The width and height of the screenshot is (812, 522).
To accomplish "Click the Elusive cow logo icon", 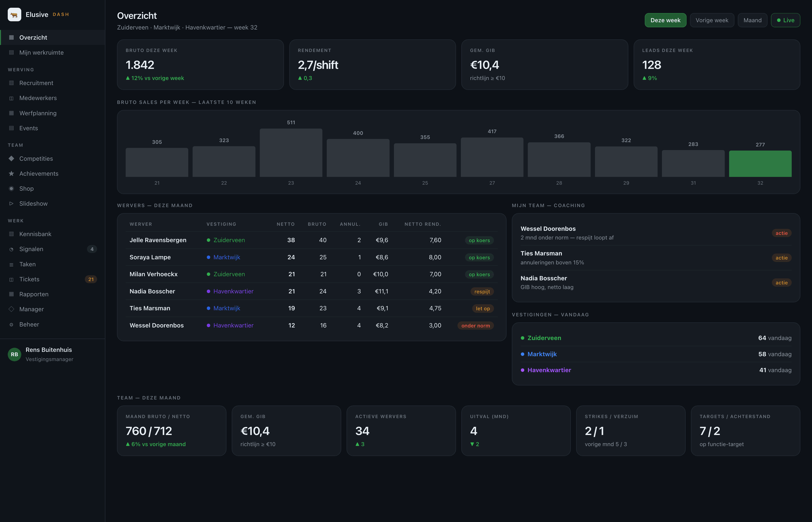I will tap(14, 14).
